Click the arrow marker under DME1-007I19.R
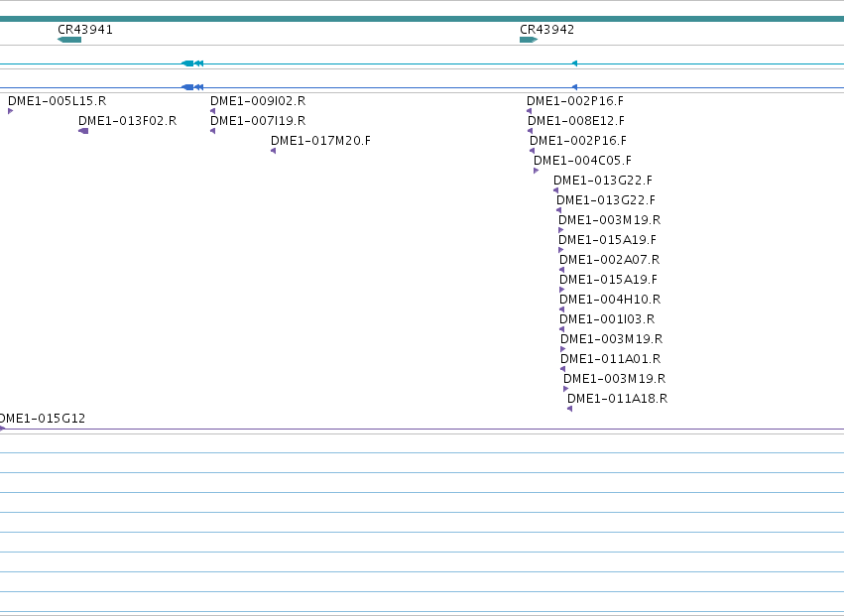Image resolution: width=844 pixels, height=616 pixels. coord(212,131)
